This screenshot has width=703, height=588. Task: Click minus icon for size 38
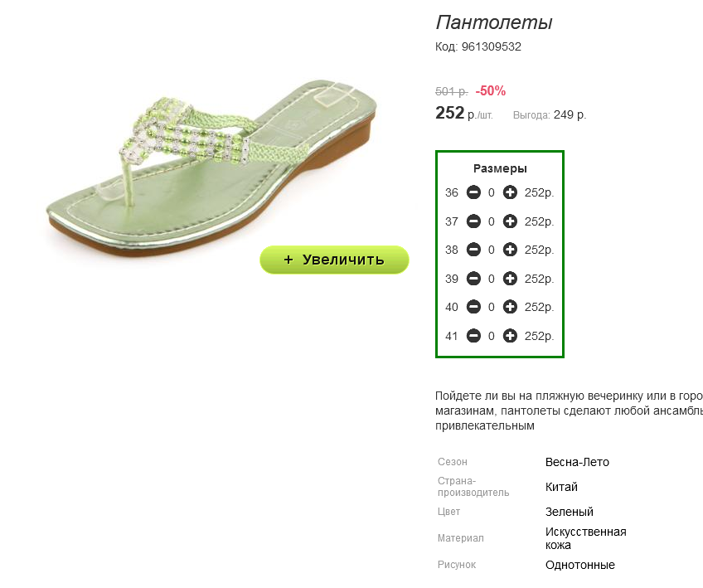tap(473, 250)
